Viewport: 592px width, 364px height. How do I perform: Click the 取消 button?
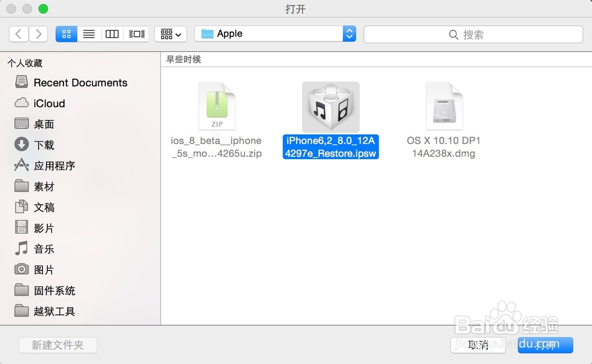[477, 345]
